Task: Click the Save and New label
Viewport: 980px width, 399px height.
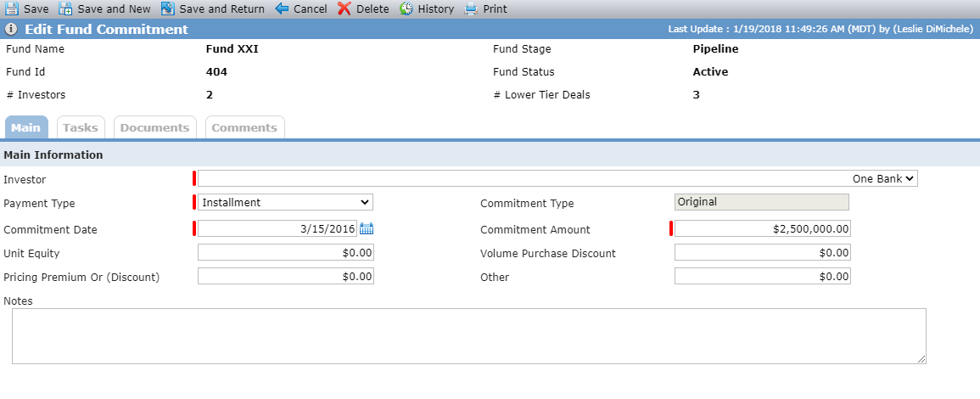Action: (115, 9)
